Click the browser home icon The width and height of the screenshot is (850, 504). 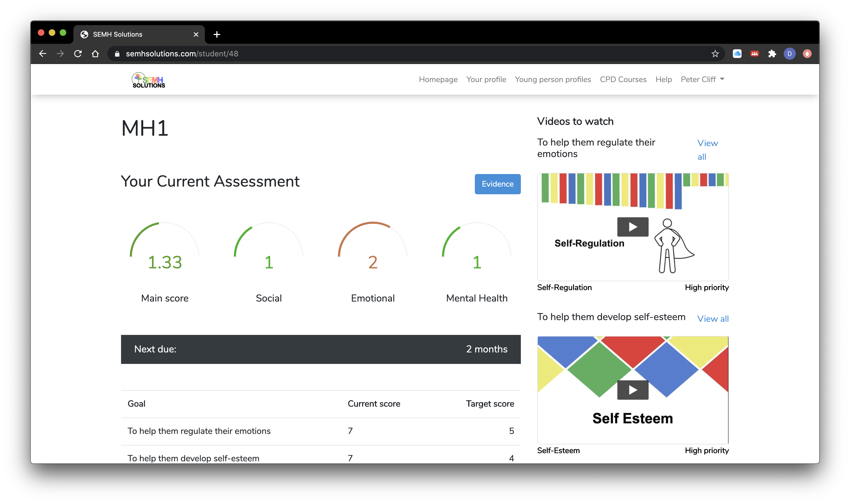95,54
